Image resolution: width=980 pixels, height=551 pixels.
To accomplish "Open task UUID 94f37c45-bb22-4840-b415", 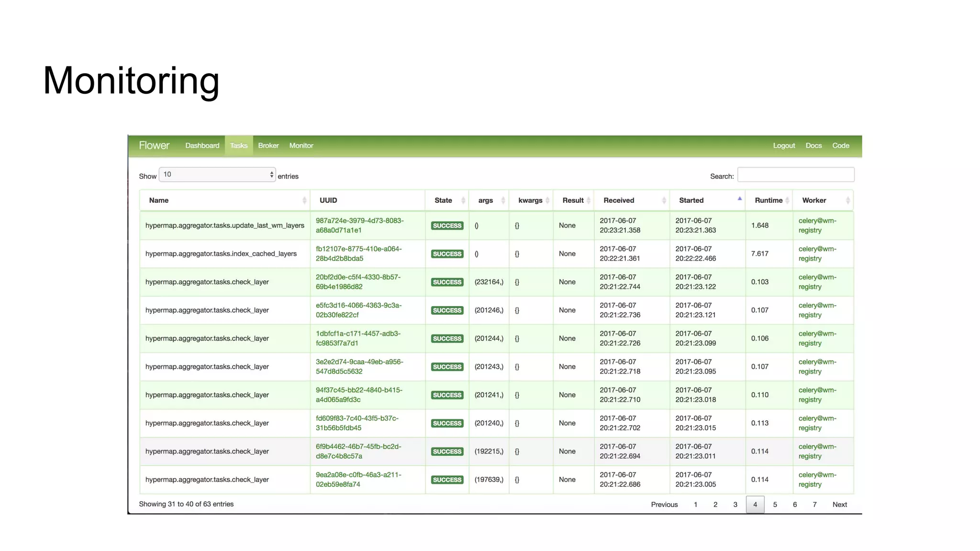I will [359, 395].
